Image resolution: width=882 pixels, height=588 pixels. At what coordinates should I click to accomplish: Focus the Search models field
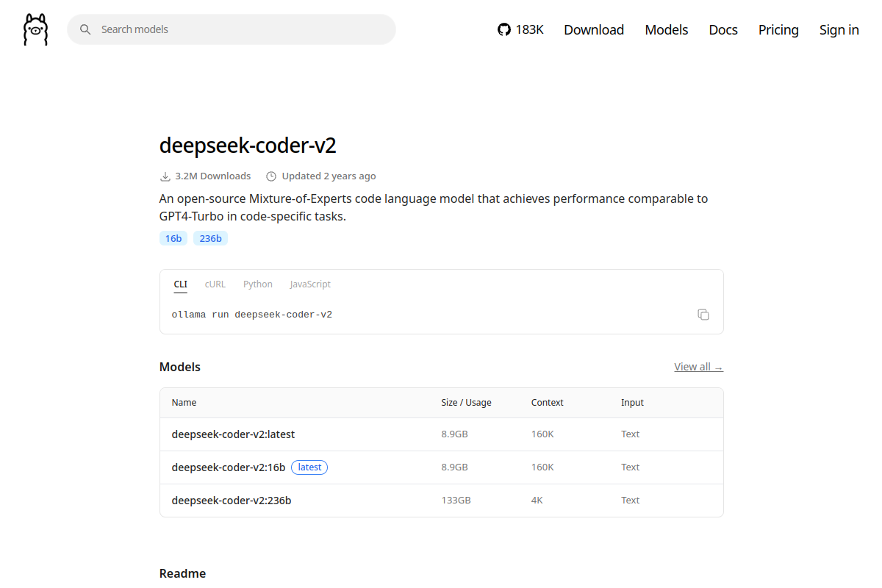(232, 29)
